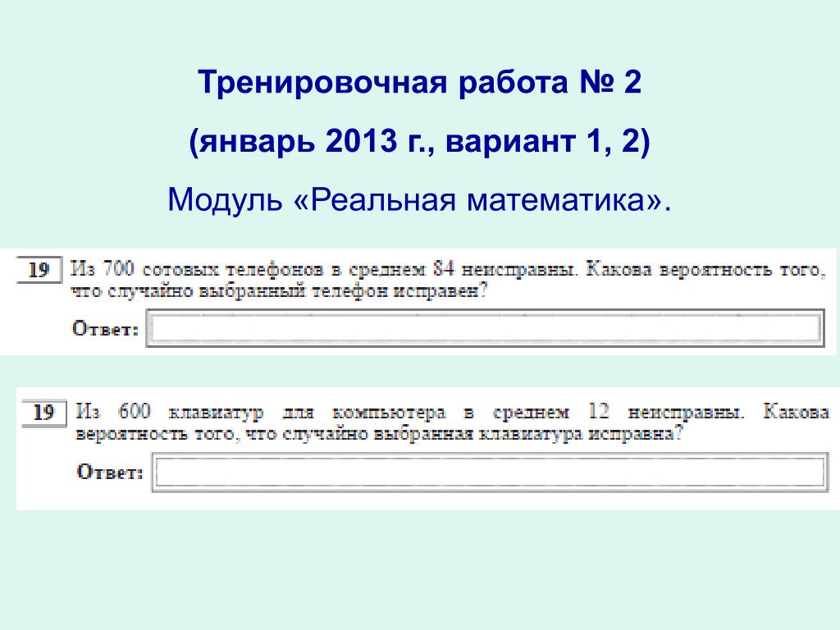Viewport: 840px width, 630px height.
Task: Click the text 'Модуль «Реальная математика».'
Action: (419, 200)
